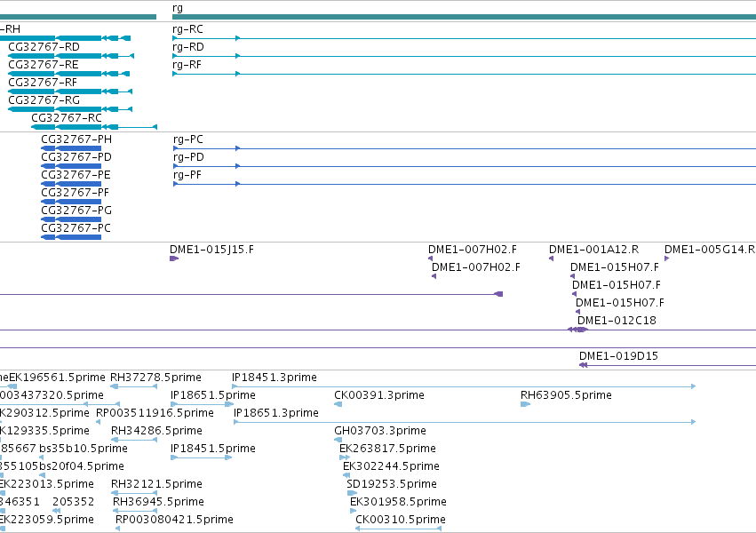
Task: Click the RH63905.5prime EST label
Action: pos(566,395)
